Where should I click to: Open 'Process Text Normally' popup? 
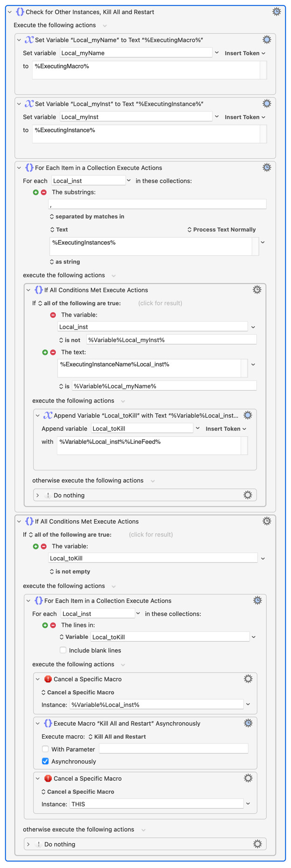(222, 230)
